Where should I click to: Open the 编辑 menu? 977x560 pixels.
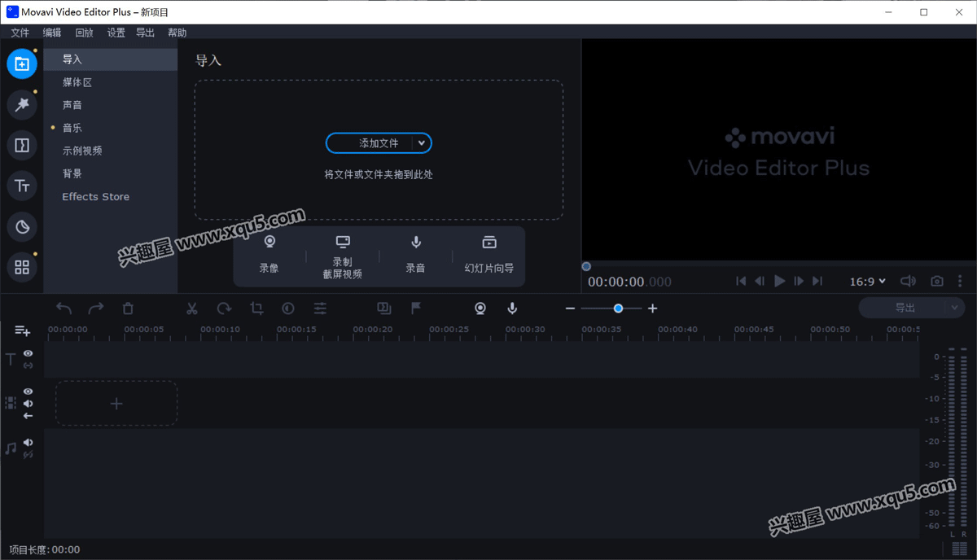pyautogui.click(x=52, y=33)
